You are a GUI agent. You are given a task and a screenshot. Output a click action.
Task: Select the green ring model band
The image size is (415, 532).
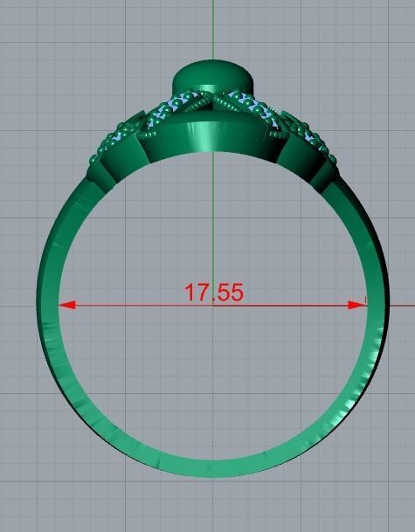212,467
